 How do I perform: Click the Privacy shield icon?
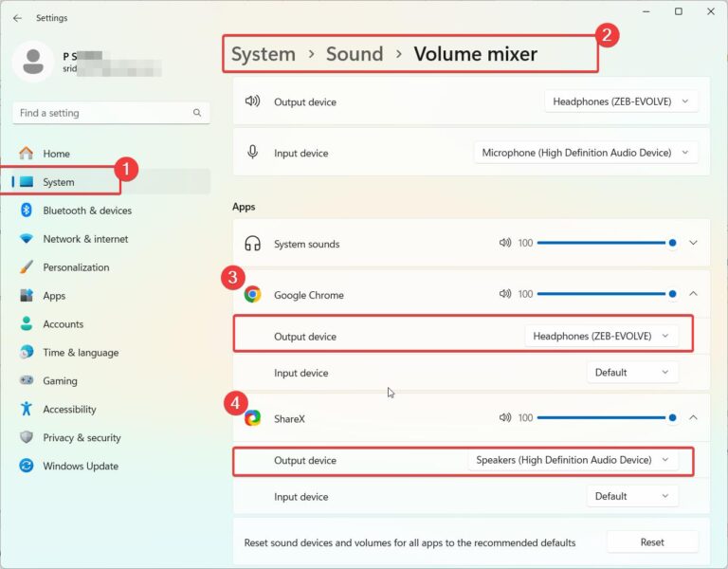[27, 437]
